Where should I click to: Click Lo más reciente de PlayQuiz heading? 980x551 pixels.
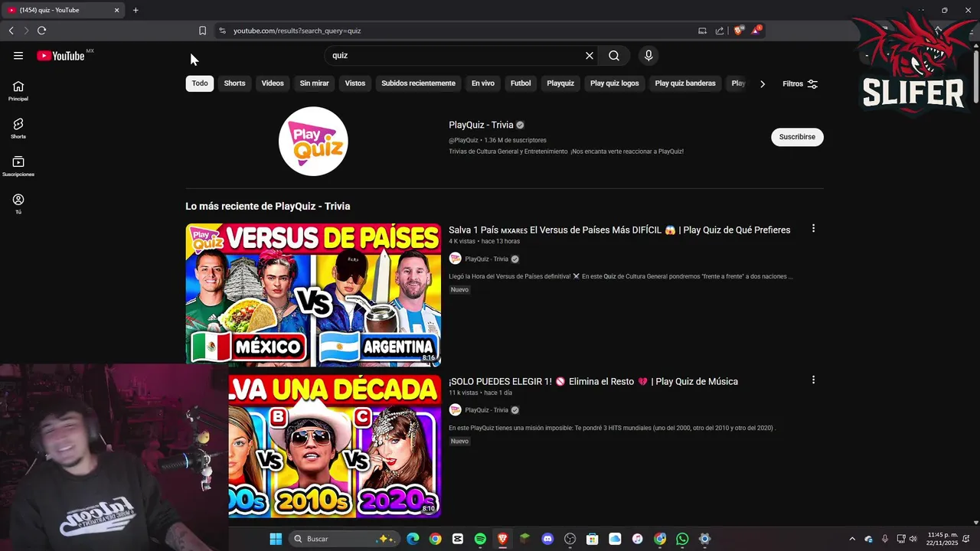tap(268, 206)
